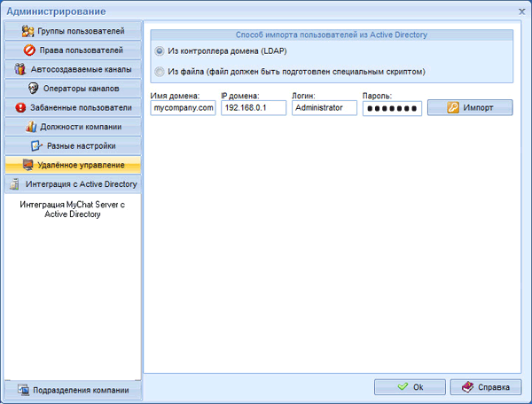Click the red exclamation icon for banned users
The width and height of the screenshot is (532, 404).
click(x=20, y=108)
